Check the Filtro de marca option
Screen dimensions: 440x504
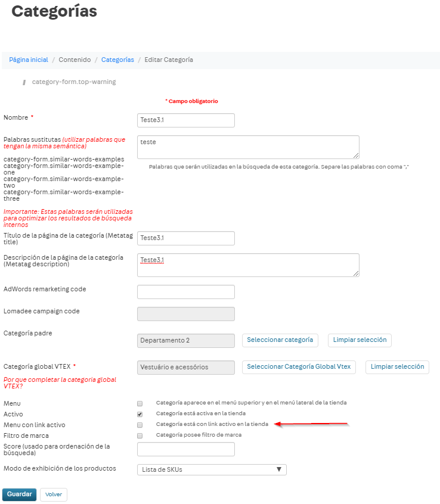pos(140,435)
